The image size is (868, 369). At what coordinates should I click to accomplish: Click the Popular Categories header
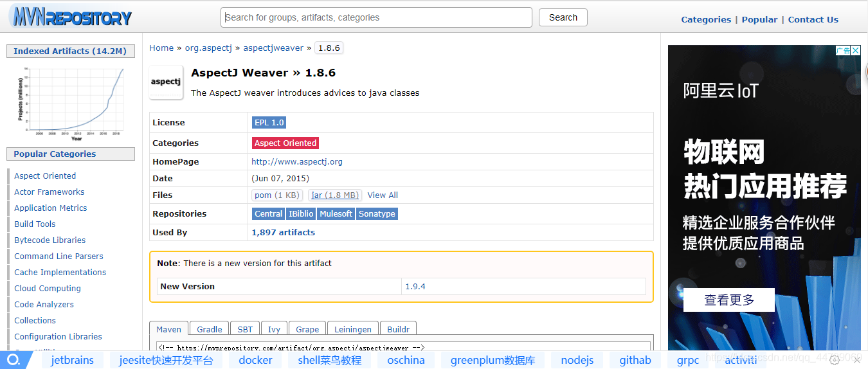[71, 154]
